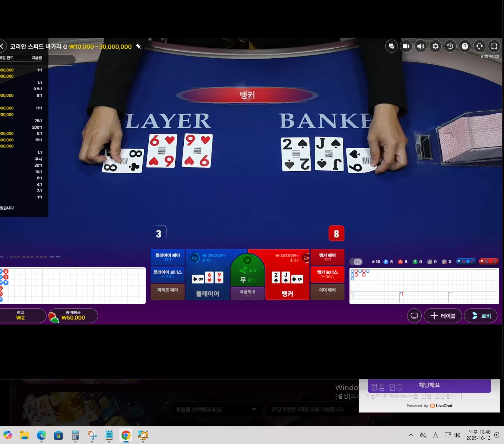Viewport: 504px width, 444px height.
Task: Click the 총 베팅금 ₩50,000 display
Action: [73, 316]
